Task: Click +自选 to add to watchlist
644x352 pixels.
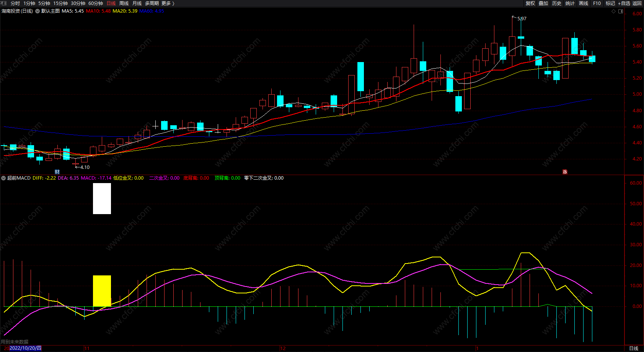Action: pyautogui.click(x=624, y=3)
